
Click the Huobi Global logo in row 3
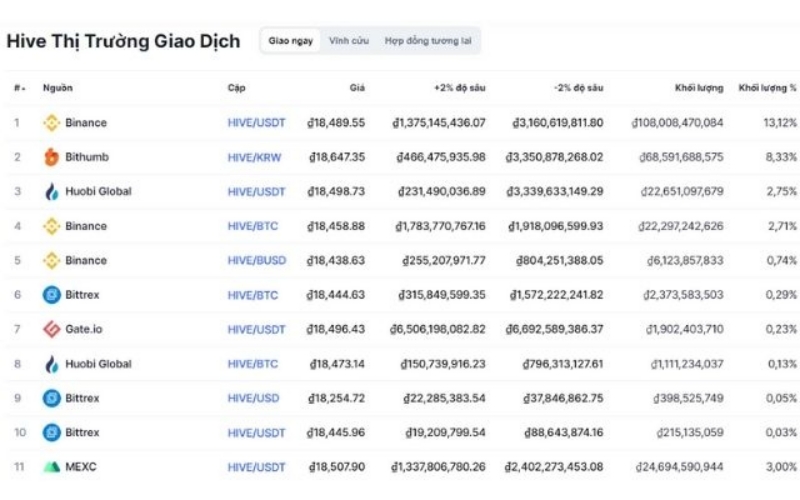pyautogui.click(x=52, y=192)
